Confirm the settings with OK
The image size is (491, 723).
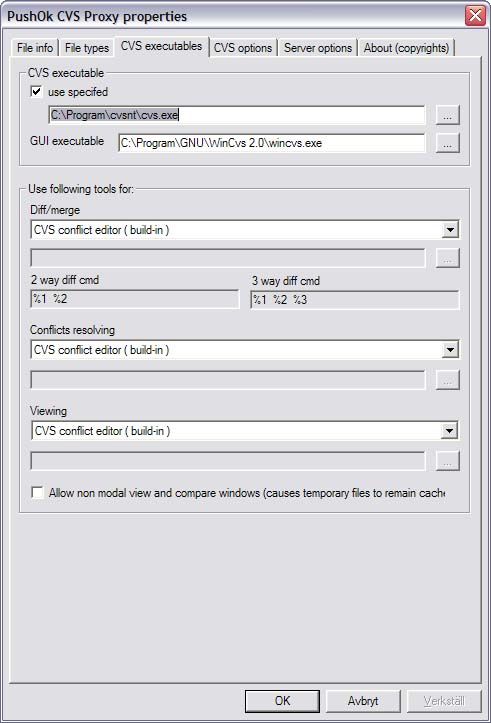point(282,701)
